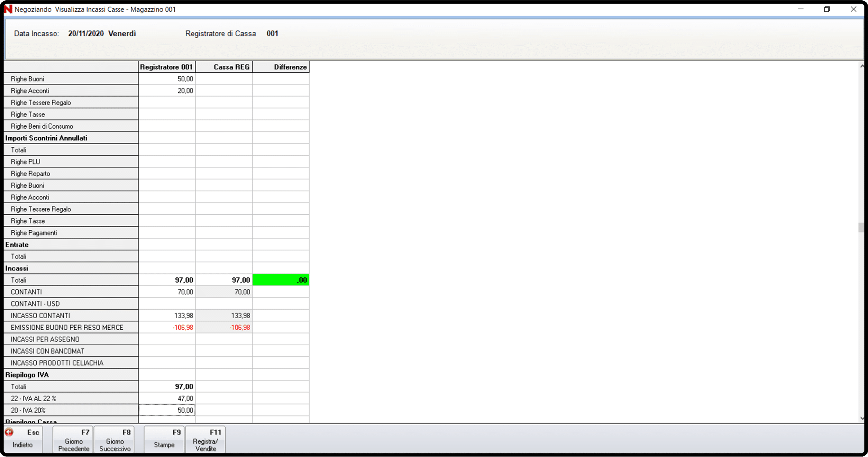The height and width of the screenshot is (457, 868).
Task: Select the Cassa REG column header
Action: (x=224, y=67)
